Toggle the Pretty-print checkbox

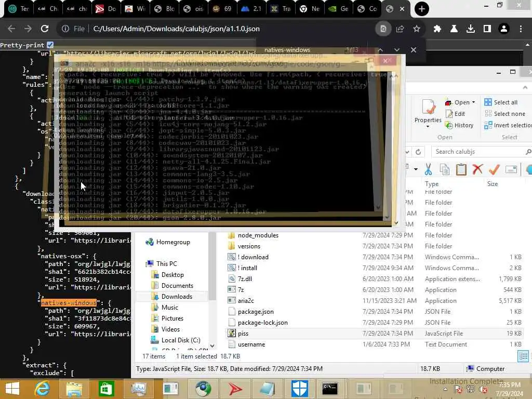point(50,45)
